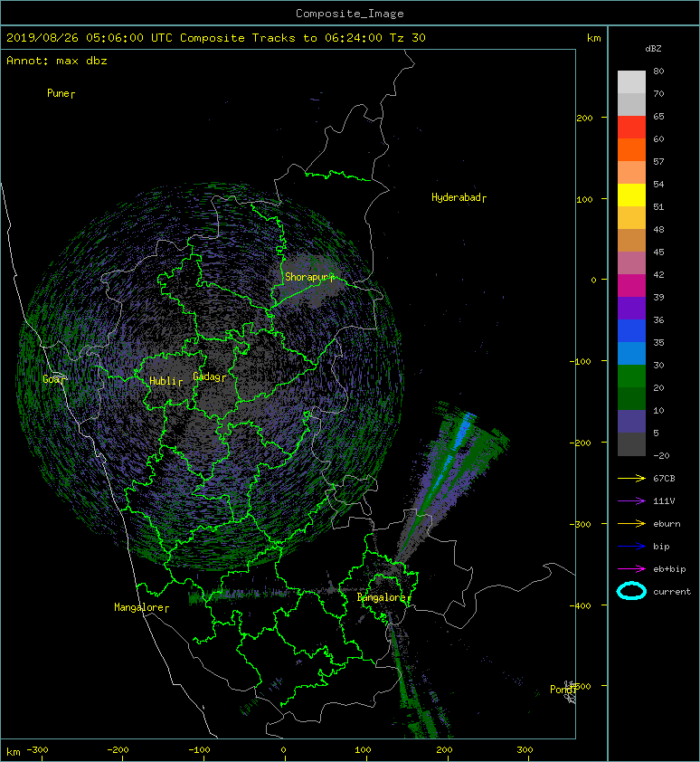Select the cyan 'current' ellipse legend icon
Image resolution: width=700 pixels, height=762 pixels.
click(631, 591)
